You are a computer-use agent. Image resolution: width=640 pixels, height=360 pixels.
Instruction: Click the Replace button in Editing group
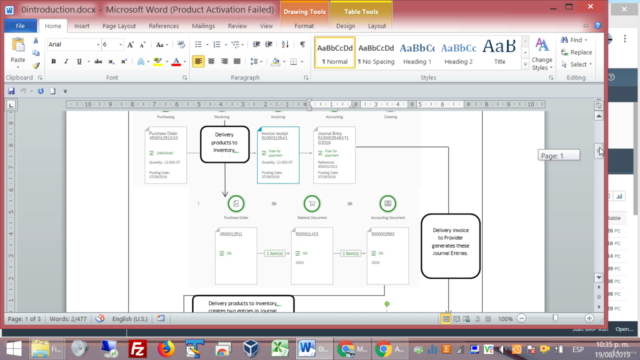576,52
